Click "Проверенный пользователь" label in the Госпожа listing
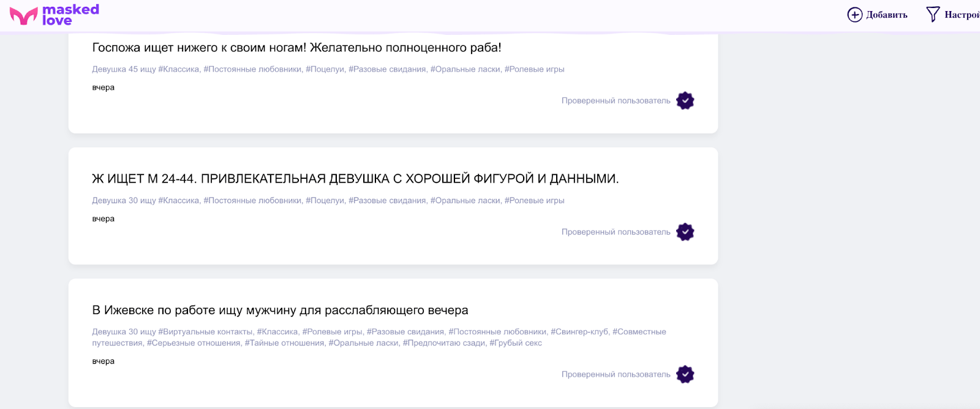The image size is (980, 409). (616, 101)
